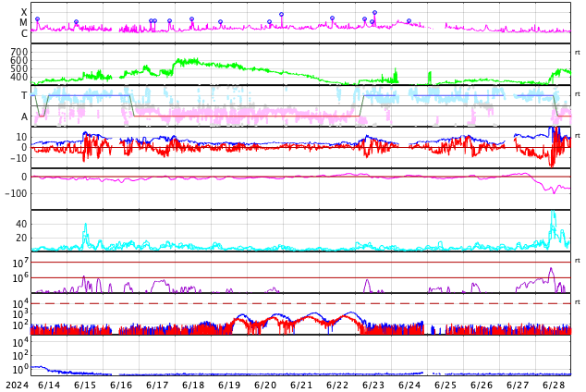This screenshot has width=586, height=392.
Task: Click the 6/16 date label on the time axis
Action: pos(121,386)
